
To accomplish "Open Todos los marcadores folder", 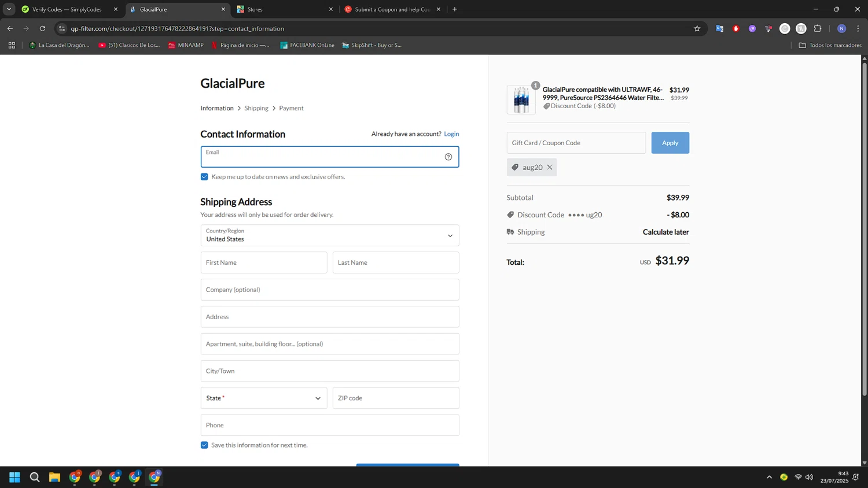I will tap(830, 45).
